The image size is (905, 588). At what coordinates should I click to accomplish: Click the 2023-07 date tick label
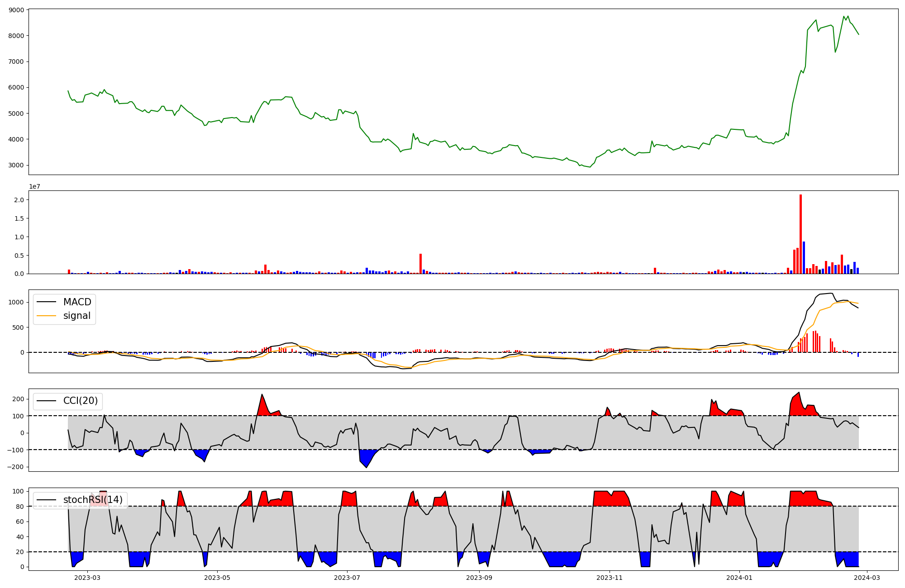347,578
